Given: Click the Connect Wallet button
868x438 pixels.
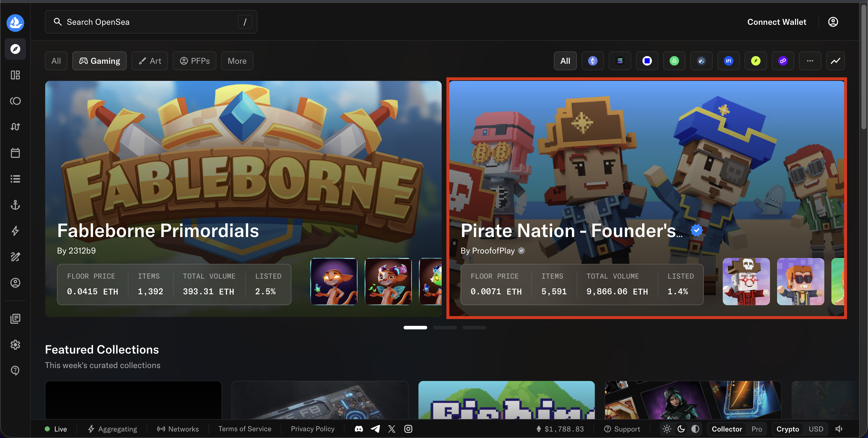Looking at the screenshot, I should click(777, 22).
